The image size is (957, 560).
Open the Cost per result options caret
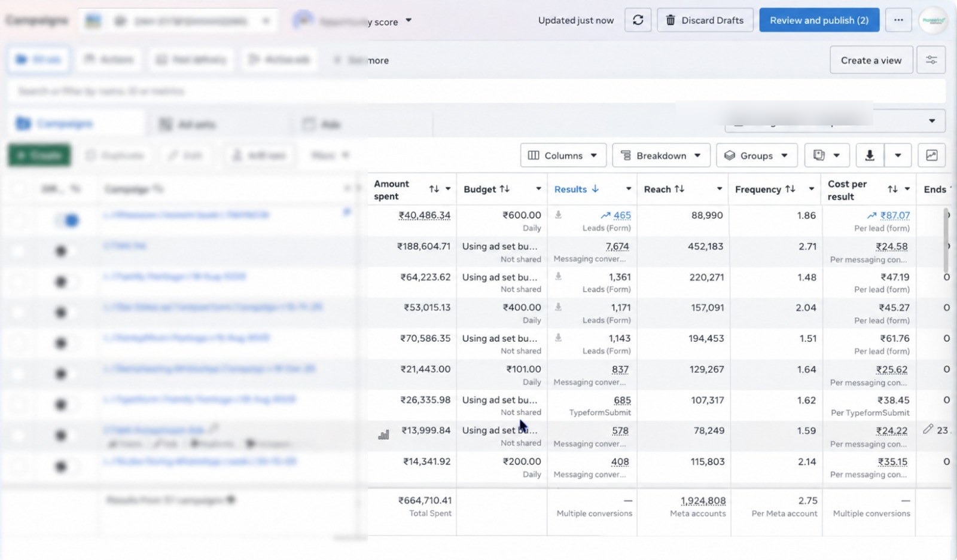click(x=907, y=189)
